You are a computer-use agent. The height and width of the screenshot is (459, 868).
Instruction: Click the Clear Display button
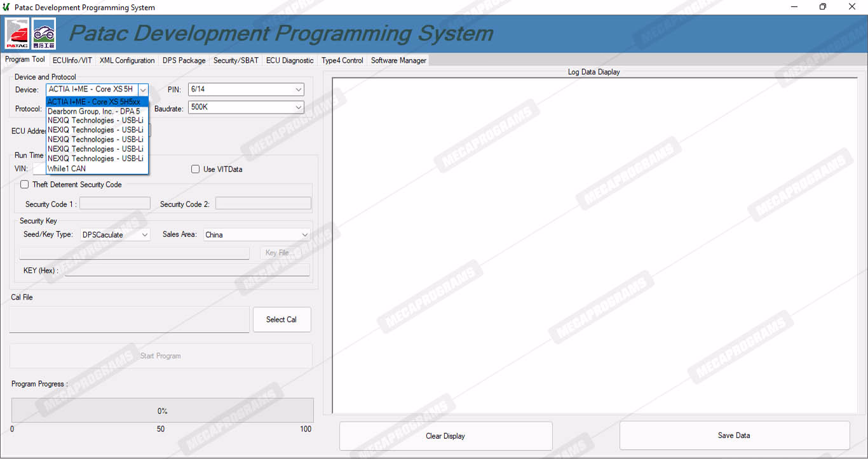pos(445,436)
